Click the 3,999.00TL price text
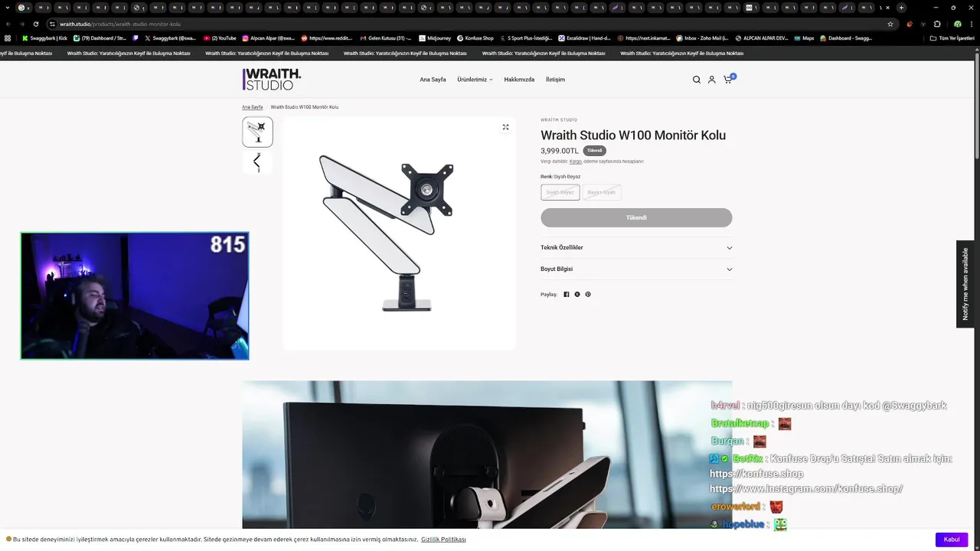Screen dimensions: 980x551 (560, 151)
